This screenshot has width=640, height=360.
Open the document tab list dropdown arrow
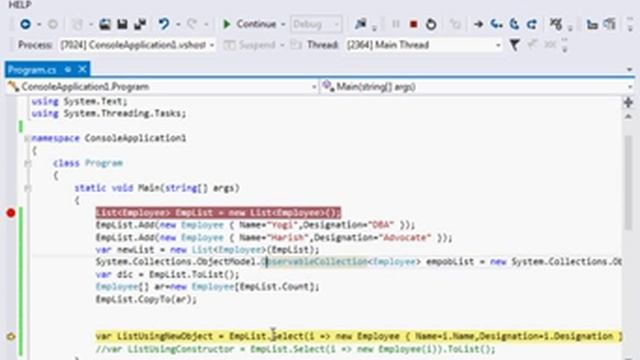point(629,70)
